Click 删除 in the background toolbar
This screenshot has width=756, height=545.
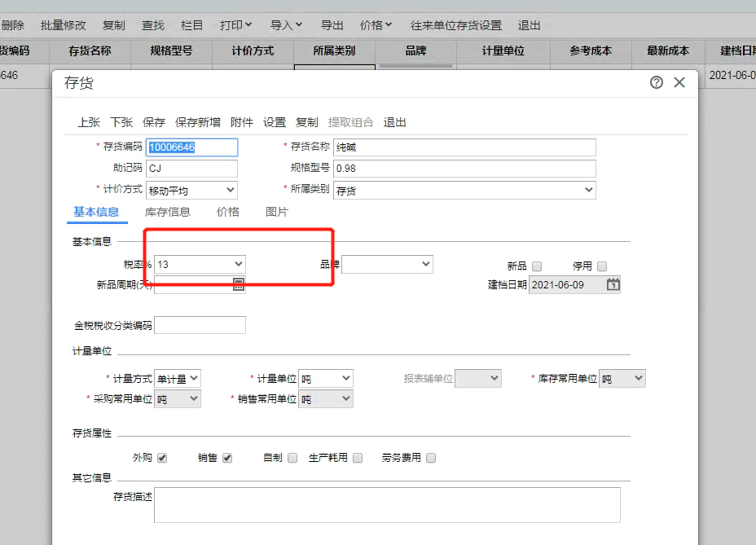coord(12,25)
